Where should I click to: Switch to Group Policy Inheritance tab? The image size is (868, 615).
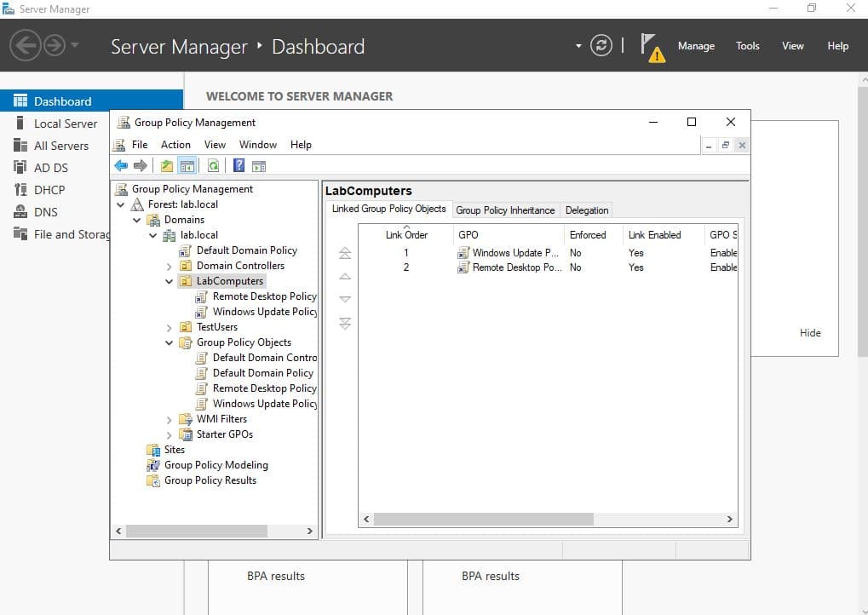point(505,210)
